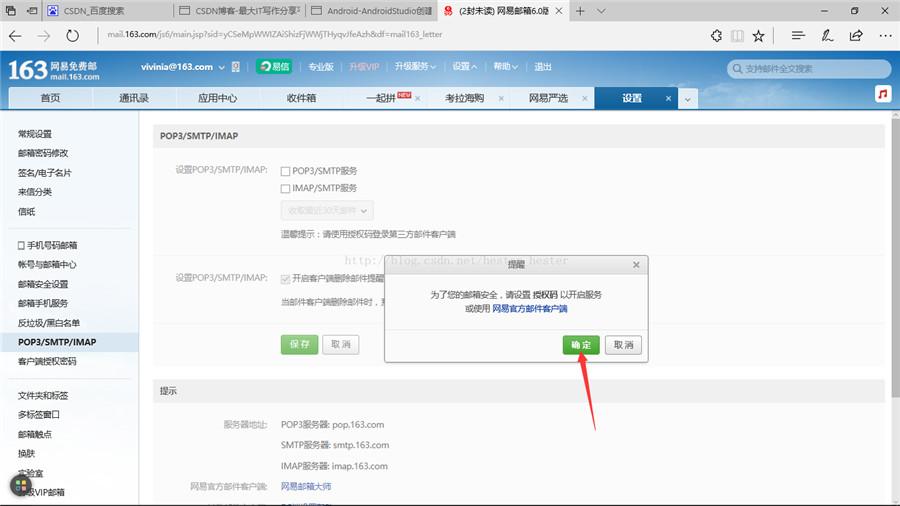Click green 保存 button
Image resolution: width=900 pixels, height=506 pixels.
point(300,344)
